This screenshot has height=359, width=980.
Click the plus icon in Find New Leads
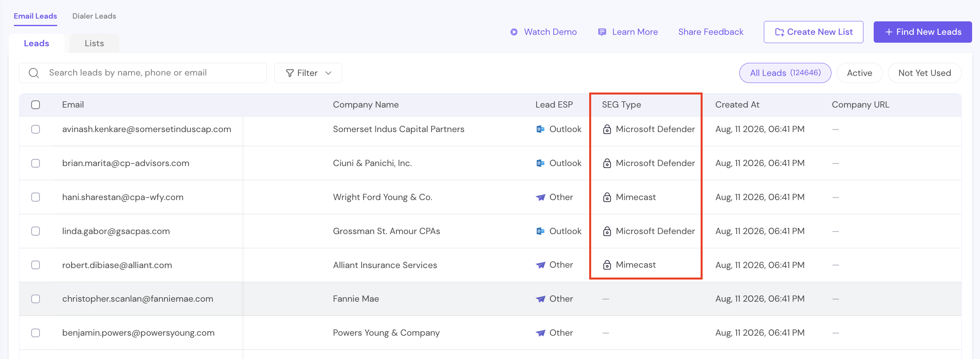tap(889, 32)
